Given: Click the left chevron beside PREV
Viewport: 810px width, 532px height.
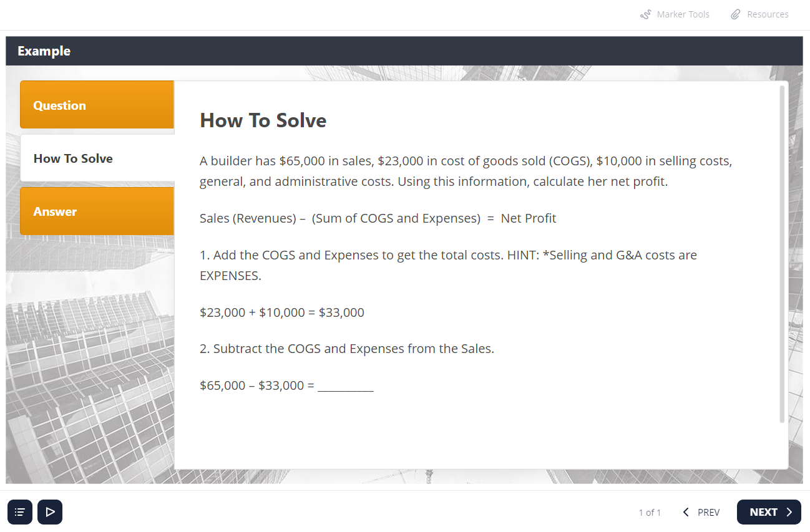Looking at the screenshot, I should pos(686,512).
